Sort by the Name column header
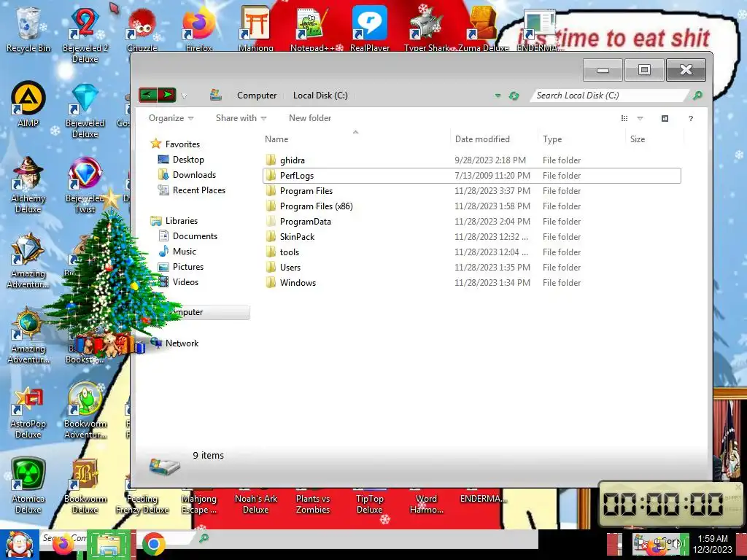 355,139
